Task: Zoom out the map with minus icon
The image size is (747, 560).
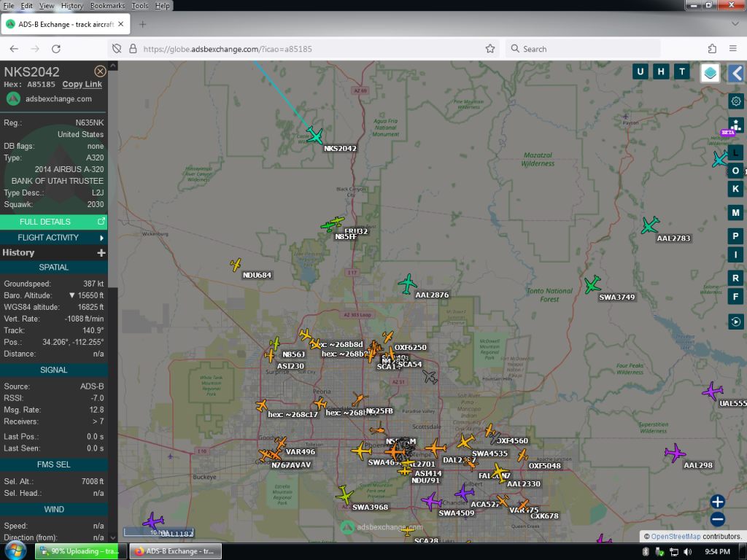Action: pyautogui.click(x=718, y=519)
